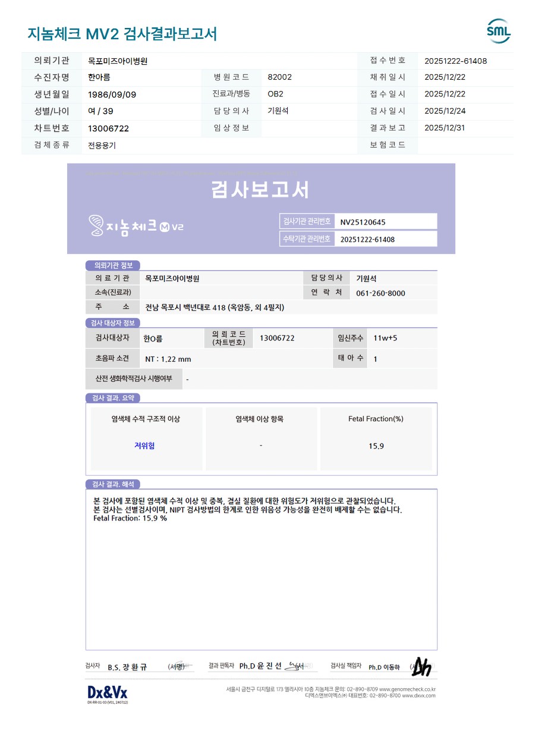Image resolution: width=535 pixels, height=756 pixels.
Task: Click the 검사보고서 heading in the banner
Action: (260, 189)
